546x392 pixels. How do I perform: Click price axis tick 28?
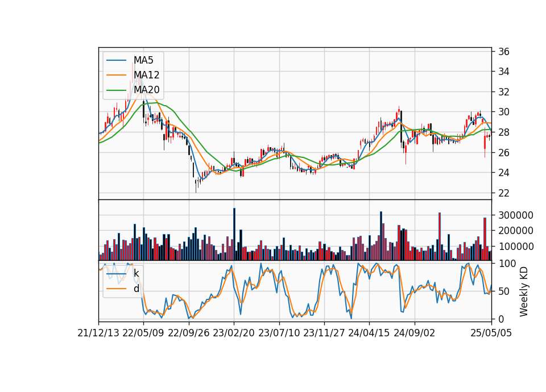click(x=504, y=132)
